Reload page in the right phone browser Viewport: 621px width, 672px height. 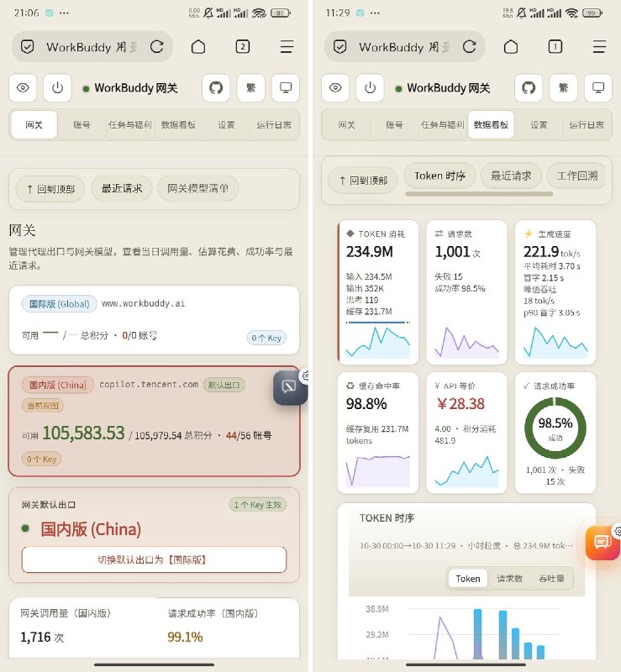470,46
